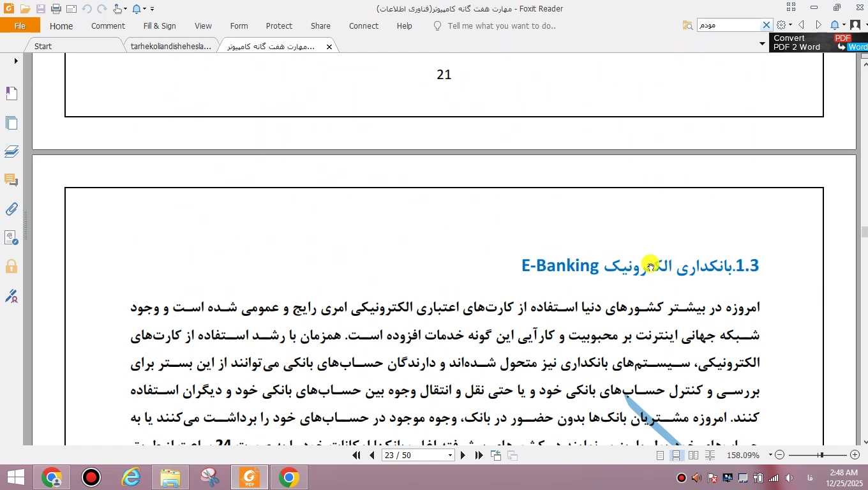Click the Convert PDF 2 Word banner

(818, 43)
